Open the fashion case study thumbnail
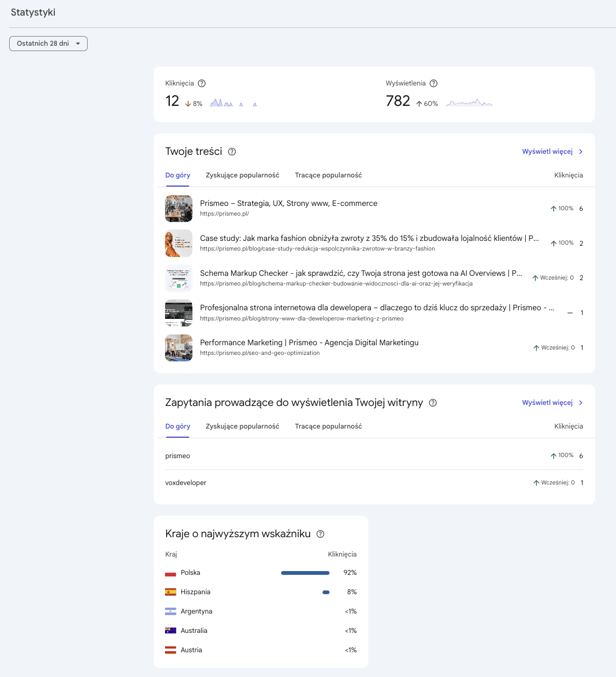The width and height of the screenshot is (616, 677). click(x=178, y=243)
